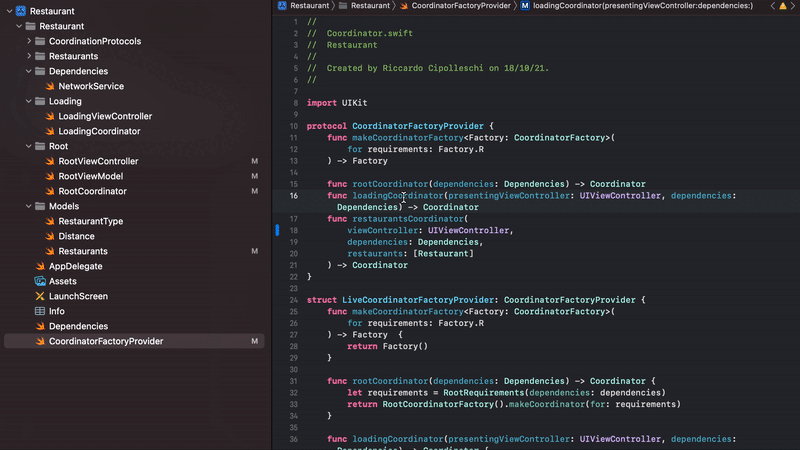Click 'RootCoordinatorFactory' on line 33

pos(438,404)
